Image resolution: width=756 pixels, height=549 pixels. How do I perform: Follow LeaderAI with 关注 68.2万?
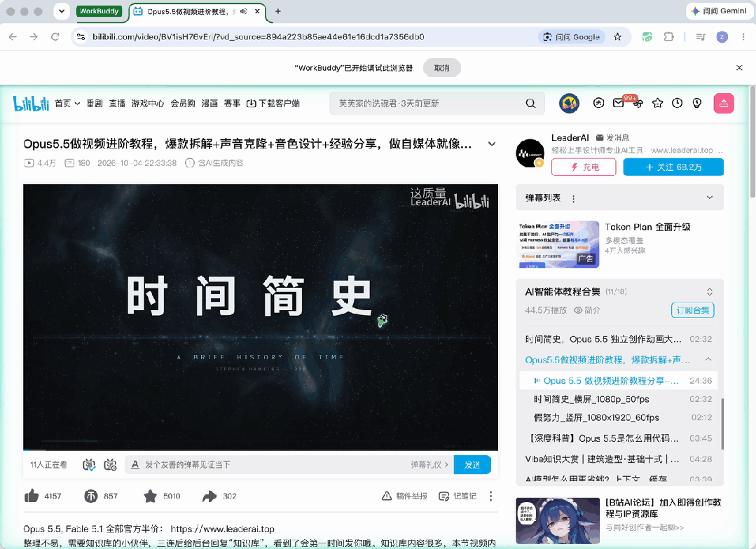673,167
